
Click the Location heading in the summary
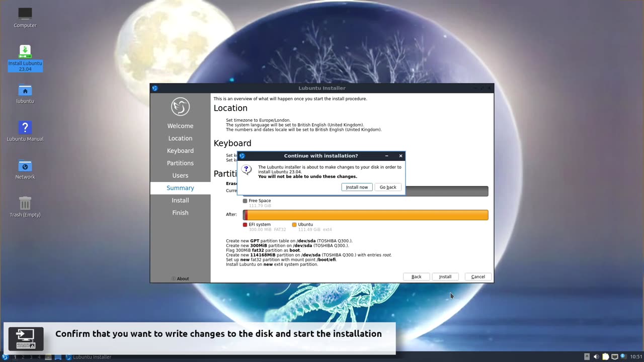(230, 108)
